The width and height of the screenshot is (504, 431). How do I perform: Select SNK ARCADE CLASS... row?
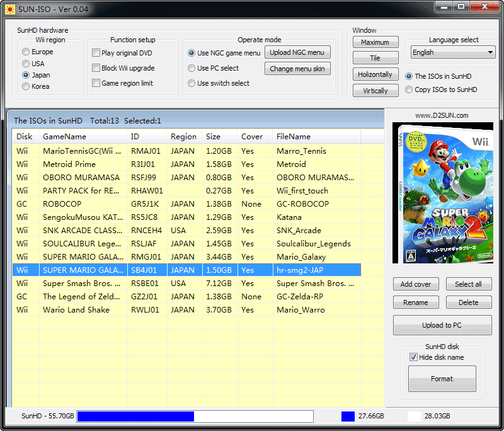[186, 231]
